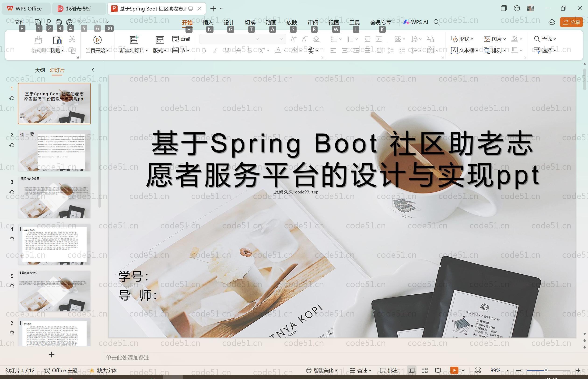Open the Arrange (排列) dropdown
The width and height of the screenshot is (588, 379).
pyautogui.click(x=495, y=50)
